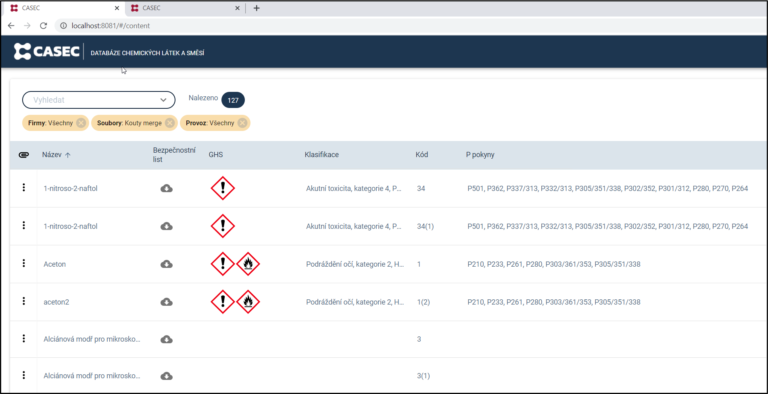Click the Bezpečnostní list column header
The width and height of the screenshot is (768, 394).
pyautogui.click(x=174, y=155)
